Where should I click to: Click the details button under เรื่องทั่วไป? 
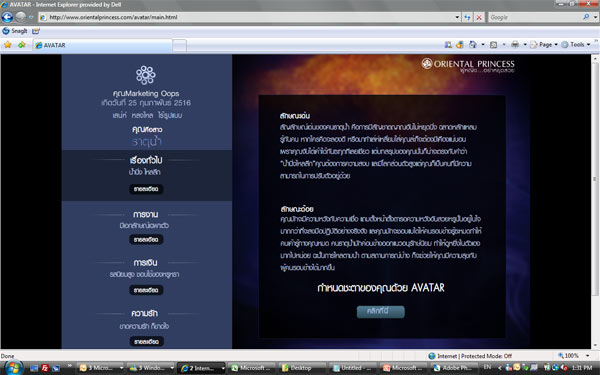pyautogui.click(x=146, y=189)
